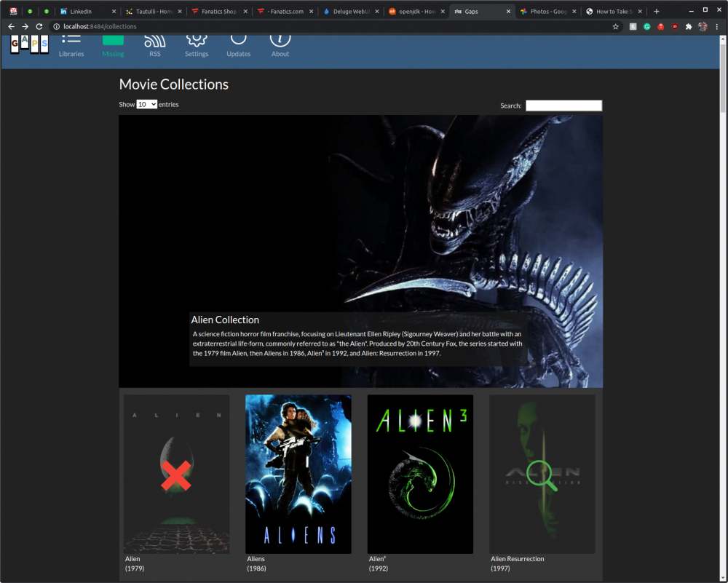Close the Photos - Google tab
The image size is (728, 583).
(x=574, y=11)
